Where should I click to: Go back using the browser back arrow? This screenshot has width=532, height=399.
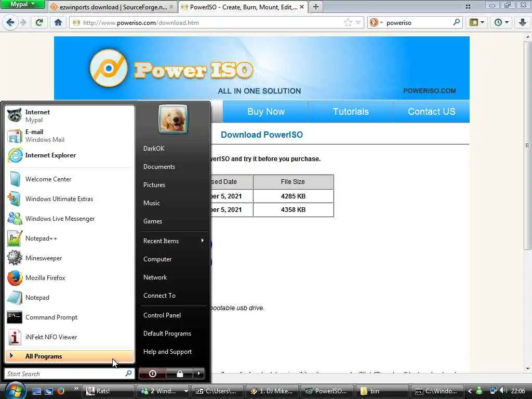point(10,22)
